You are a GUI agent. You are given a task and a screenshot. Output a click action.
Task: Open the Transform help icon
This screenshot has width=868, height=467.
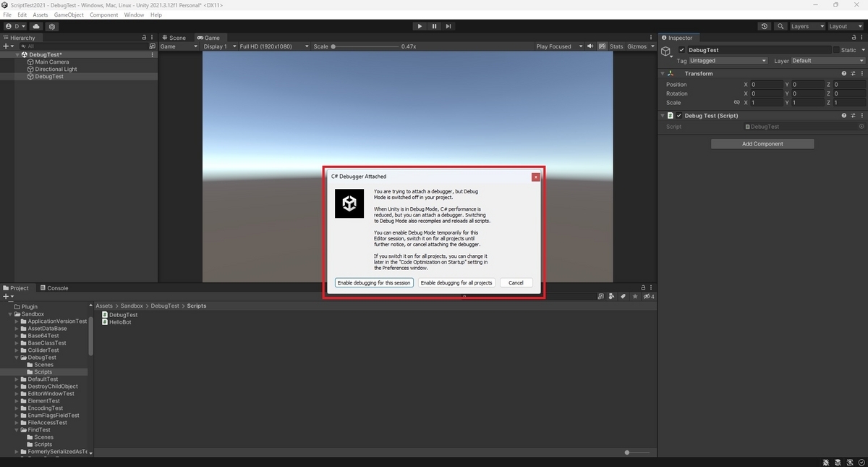pyautogui.click(x=844, y=73)
